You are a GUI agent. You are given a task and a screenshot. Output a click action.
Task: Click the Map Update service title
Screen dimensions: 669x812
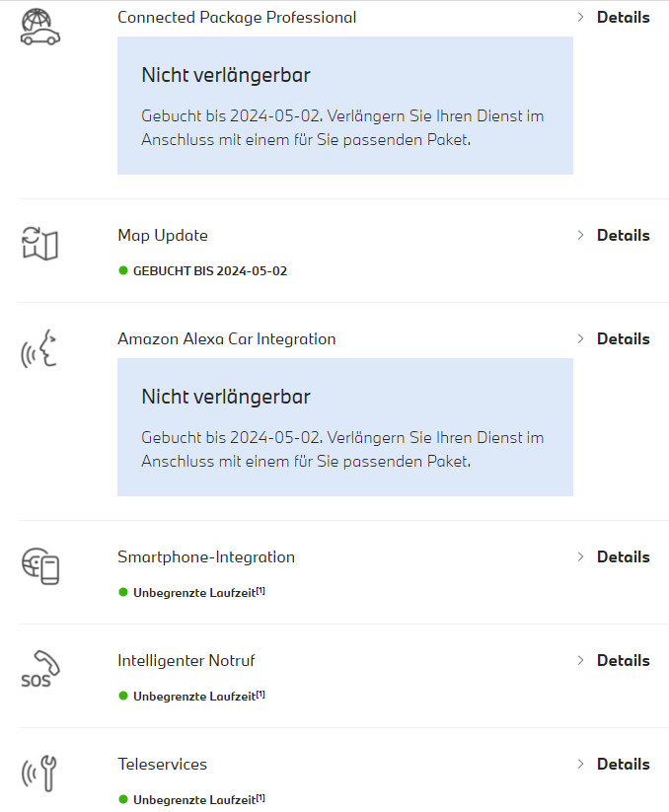[163, 236]
